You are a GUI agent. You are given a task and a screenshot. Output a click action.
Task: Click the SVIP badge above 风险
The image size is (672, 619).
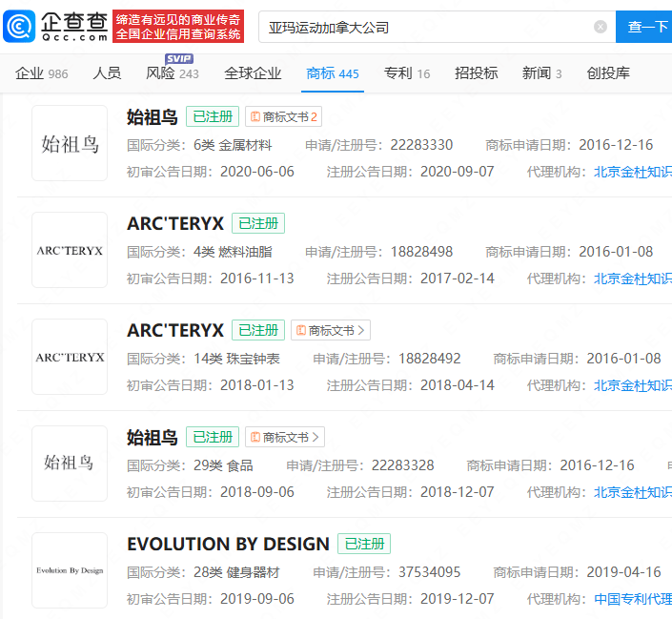click(179, 59)
